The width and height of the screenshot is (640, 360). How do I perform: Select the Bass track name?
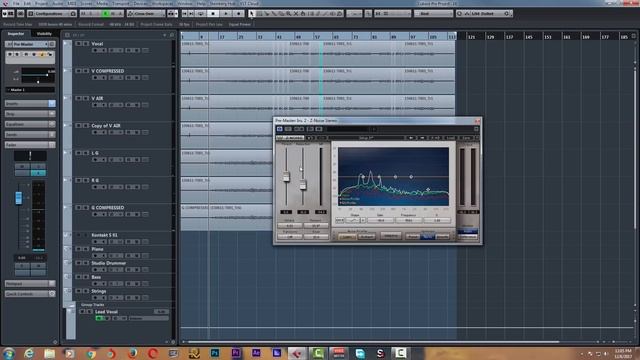tap(96, 277)
